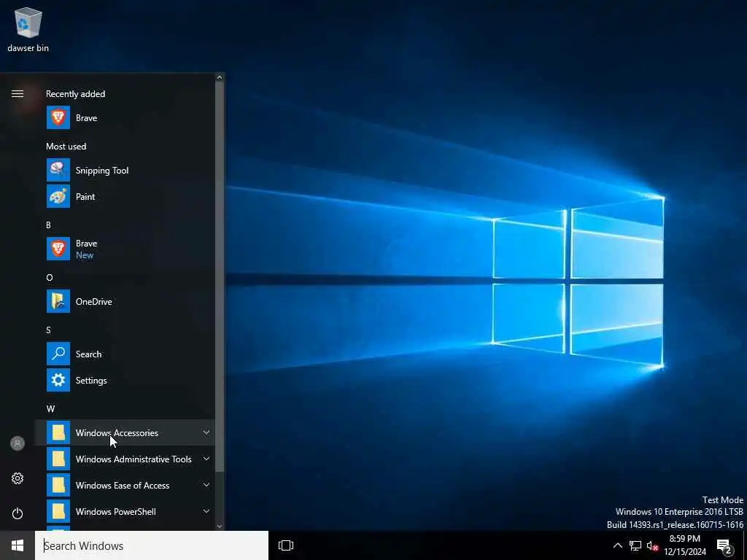
Task: Click the Most used heading
Action: (x=66, y=146)
